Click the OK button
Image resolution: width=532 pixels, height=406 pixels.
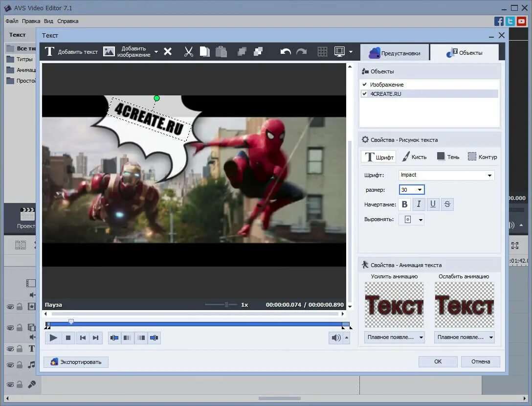pos(438,361)
